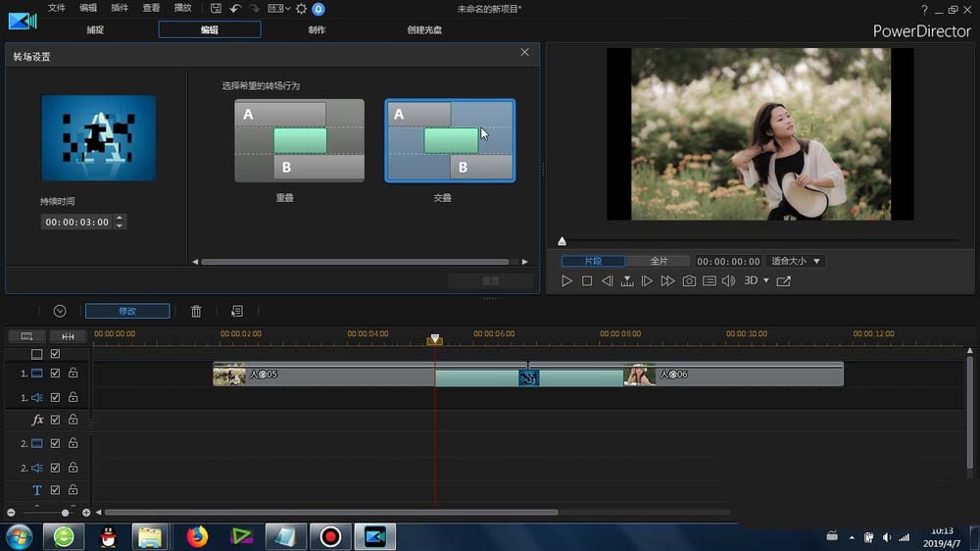Screen dimensions: 980x551
Task: Select the 重叠 transition behavior option
Action: [299, 140]
